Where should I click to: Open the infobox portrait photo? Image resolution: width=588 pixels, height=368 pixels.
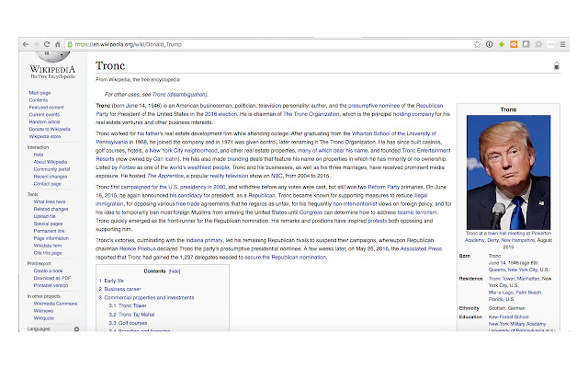tap(508, 172)
